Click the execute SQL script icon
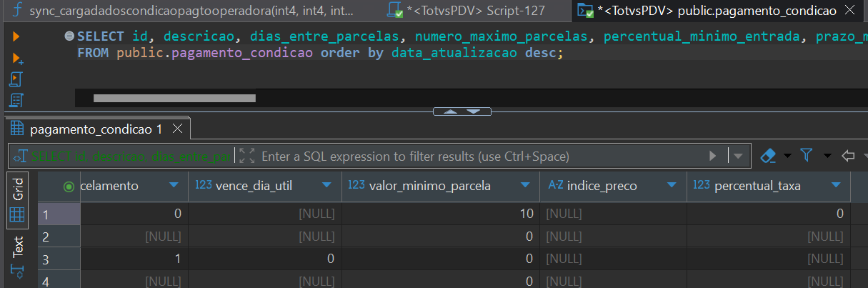 pos(16,79)
